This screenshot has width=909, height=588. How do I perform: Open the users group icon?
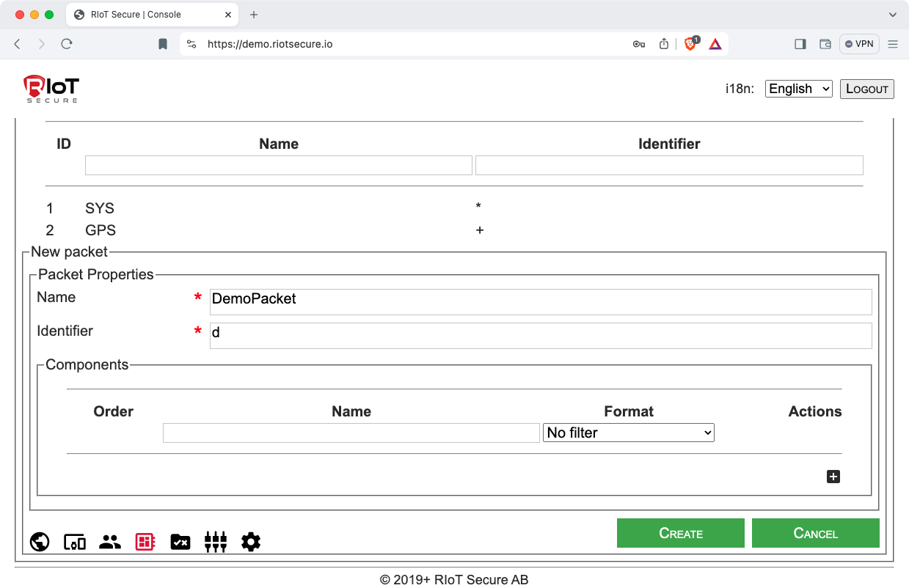(110, 542)
